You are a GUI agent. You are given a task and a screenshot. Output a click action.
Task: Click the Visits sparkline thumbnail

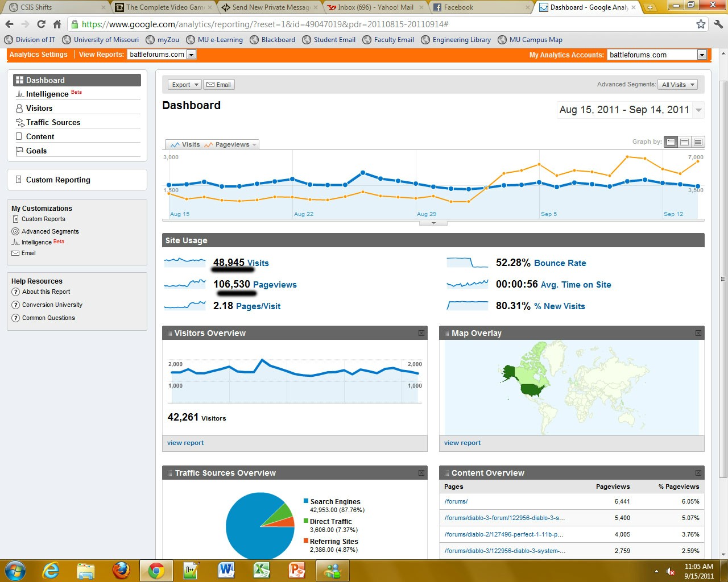click(185, 263)
